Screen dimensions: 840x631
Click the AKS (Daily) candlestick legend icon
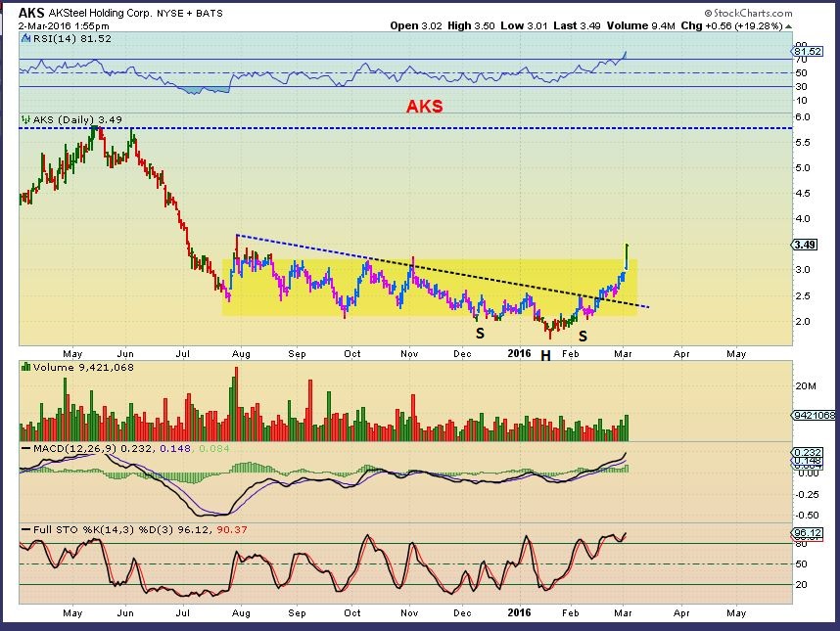pos(25,120)
